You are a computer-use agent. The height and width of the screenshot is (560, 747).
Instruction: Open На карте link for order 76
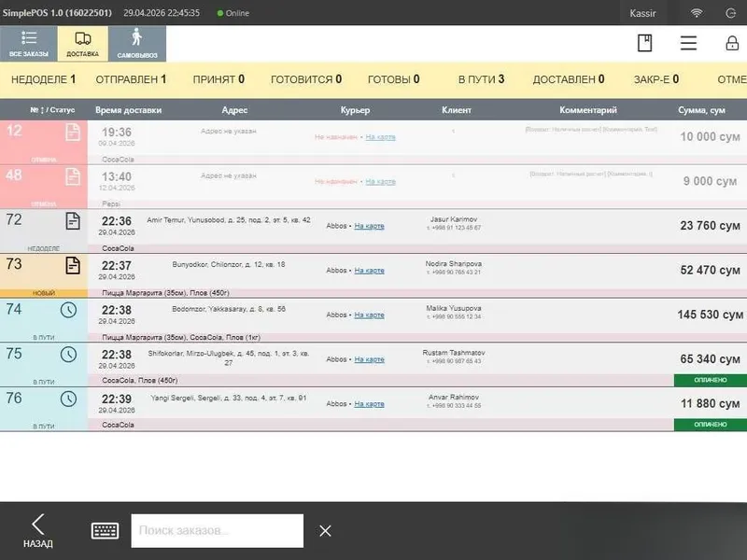(x=369, y=404)
